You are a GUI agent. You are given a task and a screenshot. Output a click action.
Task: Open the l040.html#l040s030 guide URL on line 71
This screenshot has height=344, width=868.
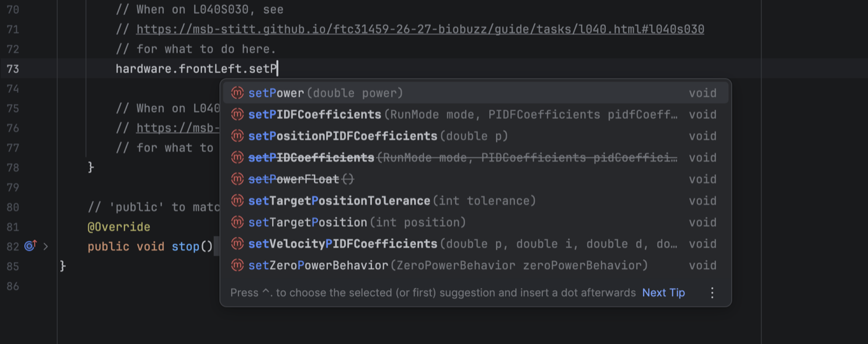point(420,29)
